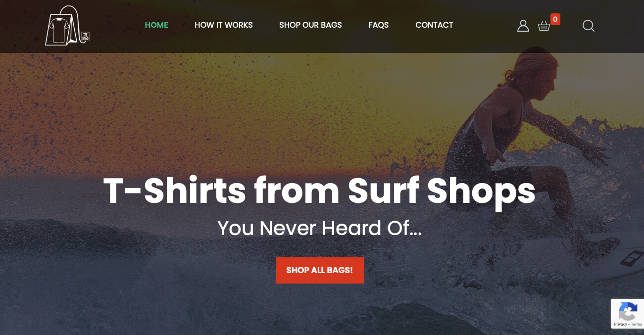Click the small TEE BAGS tag on logo
644x335 pixels.
point(85,36)
